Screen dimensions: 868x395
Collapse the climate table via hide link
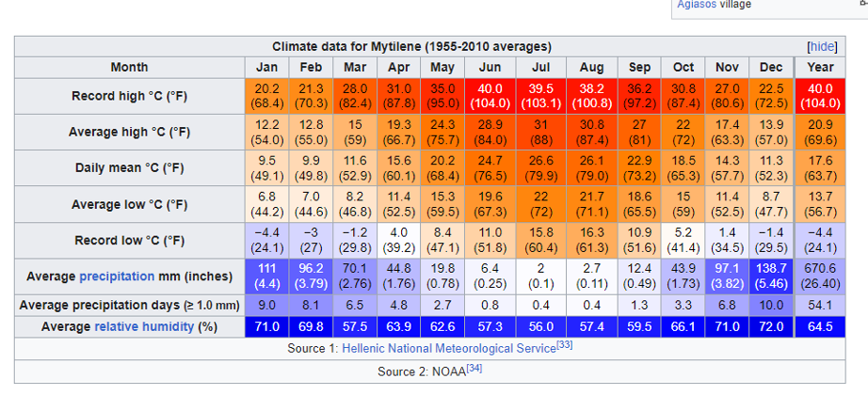(x=822, y=46)
